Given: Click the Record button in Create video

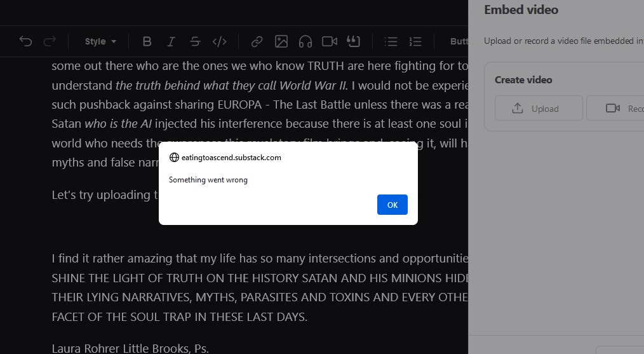Looking at the screenshot, I should [x=615, y=108].
